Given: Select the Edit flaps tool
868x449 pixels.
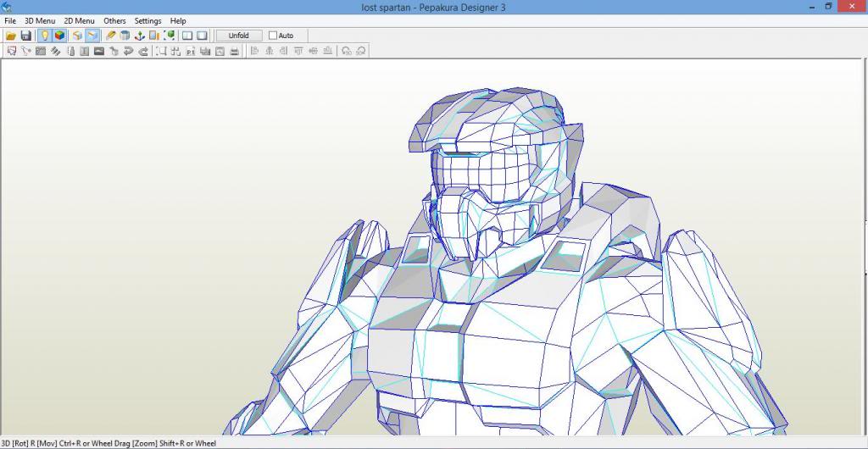Looking at the screenshot, I should (x=55, y=51).
